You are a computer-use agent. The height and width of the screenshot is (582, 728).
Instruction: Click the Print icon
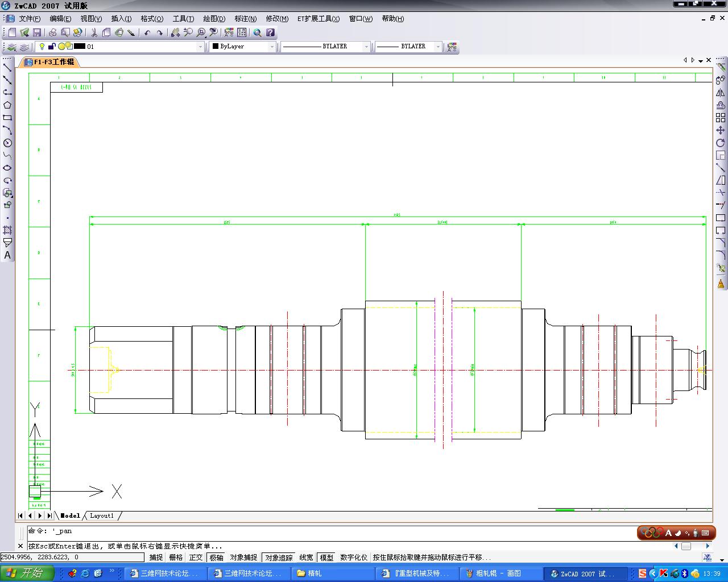tap(53, 32)
